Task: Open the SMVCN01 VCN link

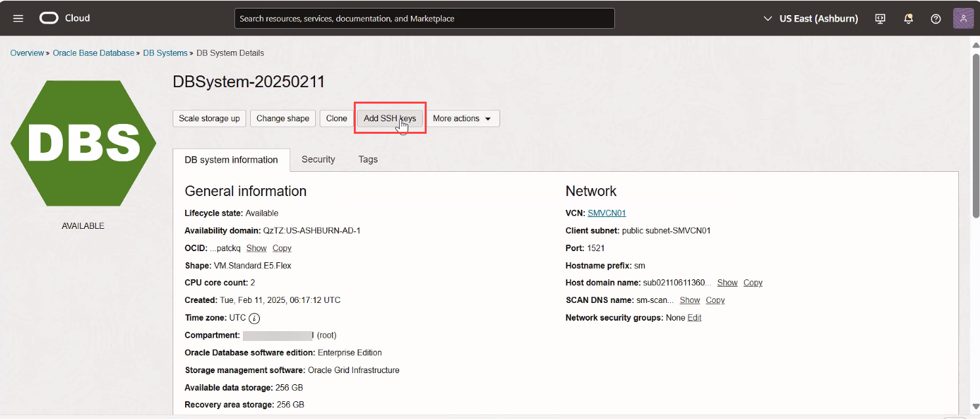Action: pos(607,213)
